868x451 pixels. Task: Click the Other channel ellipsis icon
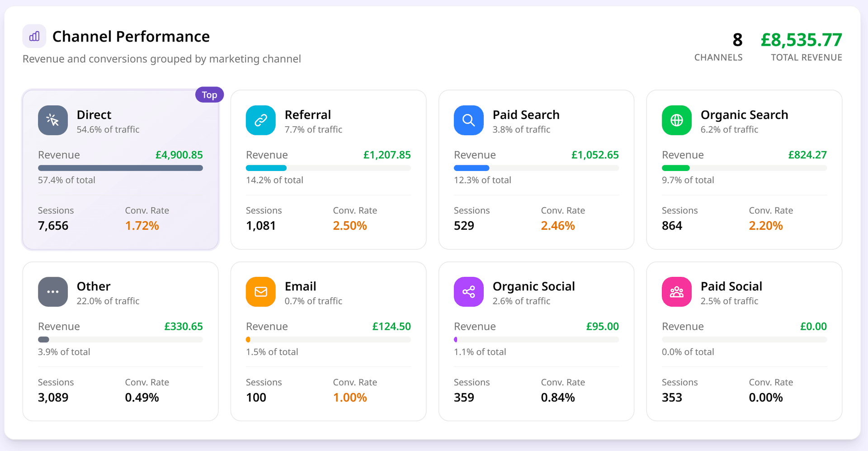click(53, 292)
